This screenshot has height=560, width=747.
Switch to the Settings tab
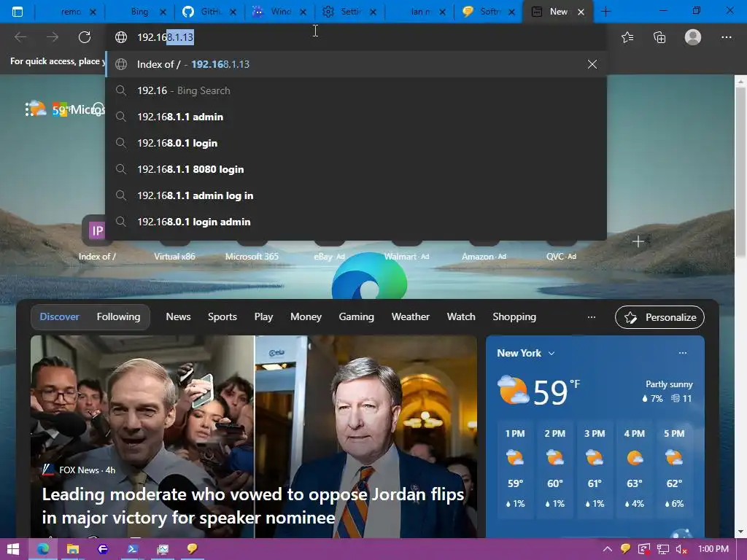point(349,12)
